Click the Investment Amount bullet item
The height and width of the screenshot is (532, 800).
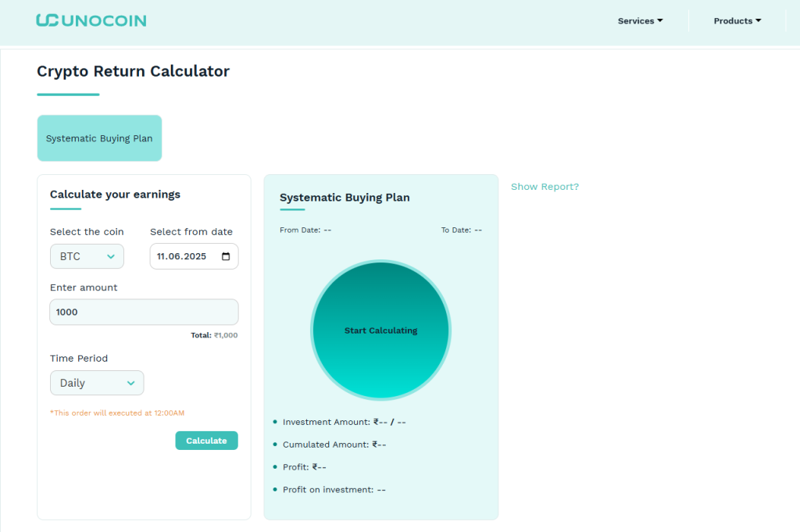coord(336,422)
